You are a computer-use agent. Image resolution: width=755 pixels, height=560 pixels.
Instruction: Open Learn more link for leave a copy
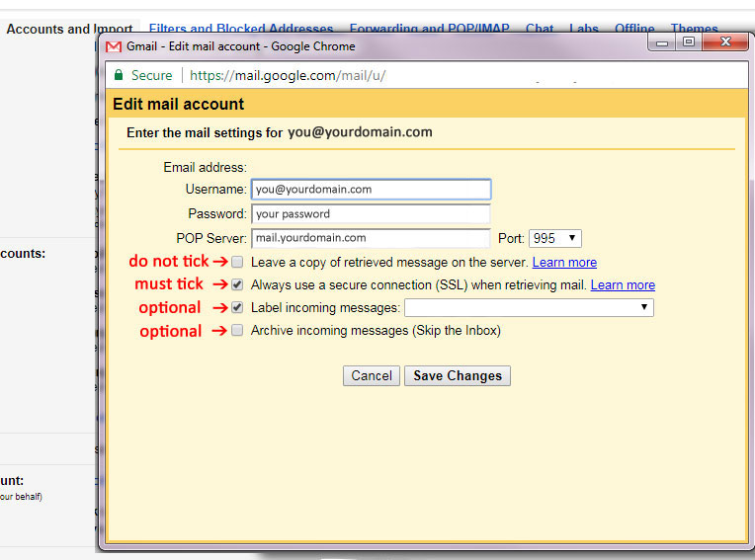[x=564, y=262]
